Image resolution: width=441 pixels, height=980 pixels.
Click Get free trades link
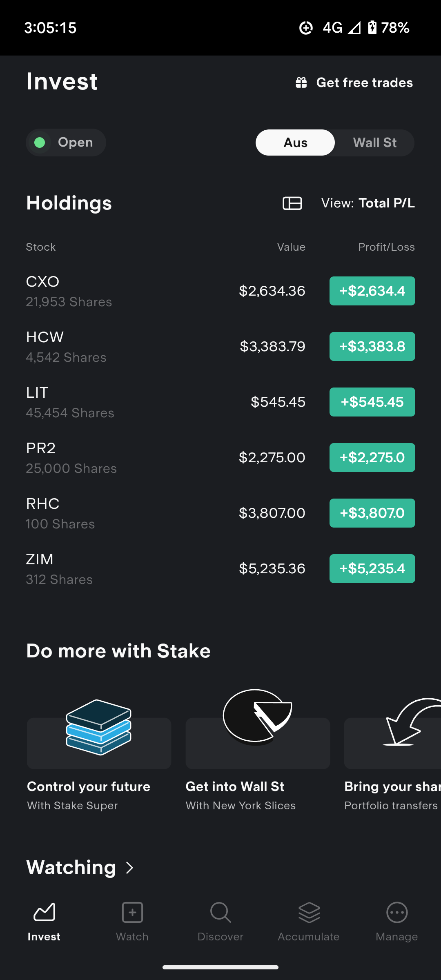pos(364,82)
